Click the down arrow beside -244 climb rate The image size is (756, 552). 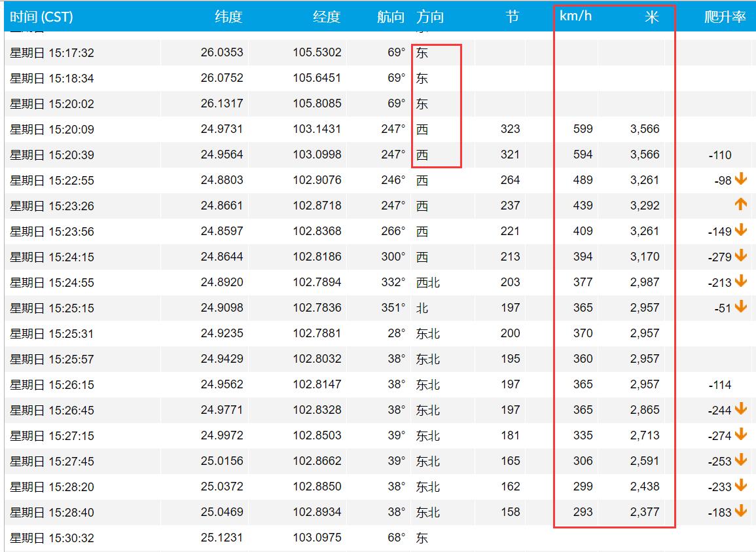pyautogui.click(x=740, y=409)
